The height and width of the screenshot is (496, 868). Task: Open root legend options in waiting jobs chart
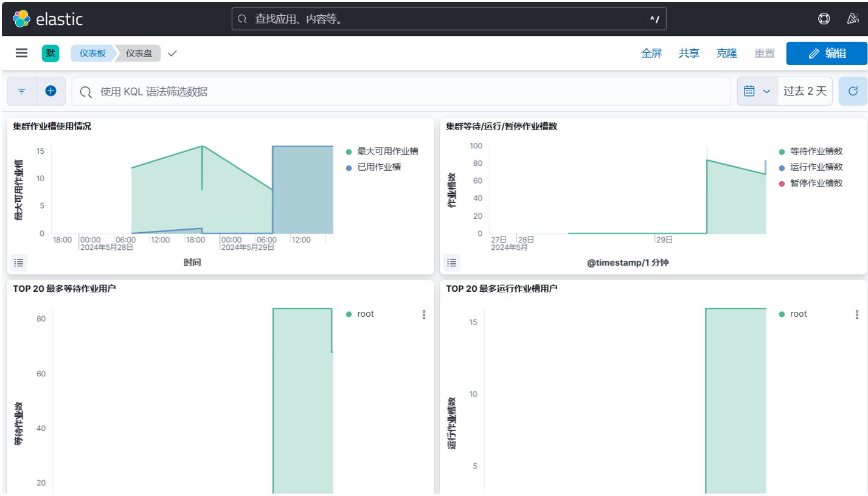[x=424, y=314]
